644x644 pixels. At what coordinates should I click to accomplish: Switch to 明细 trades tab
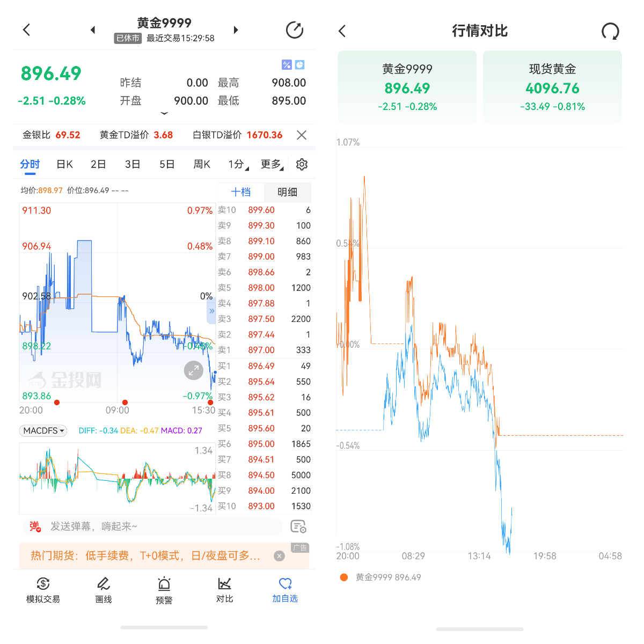point(287,192)
